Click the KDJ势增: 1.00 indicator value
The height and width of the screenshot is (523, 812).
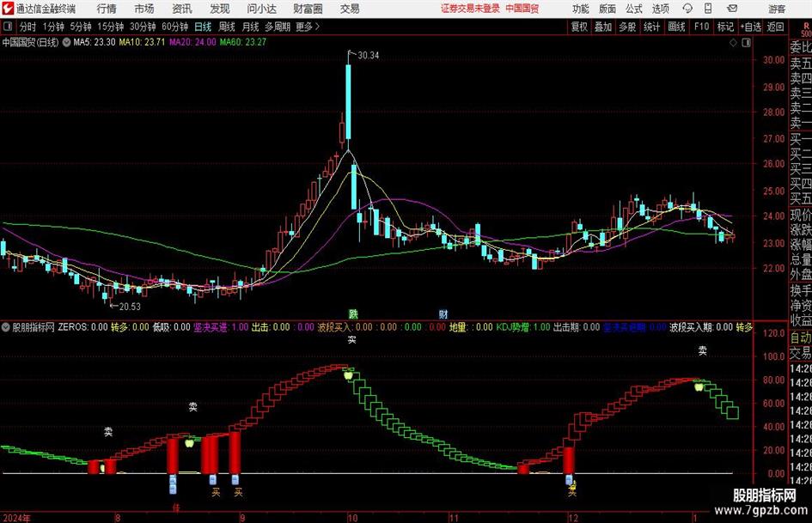point(523,327)
